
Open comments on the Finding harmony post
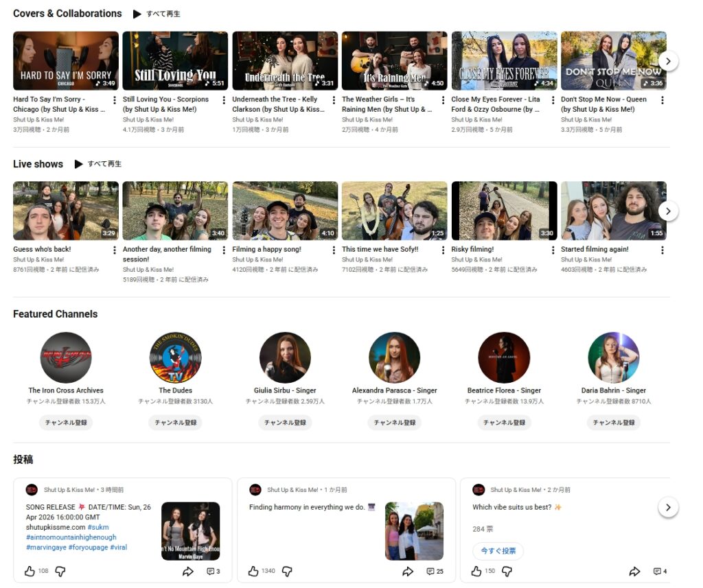pos(435,571)
